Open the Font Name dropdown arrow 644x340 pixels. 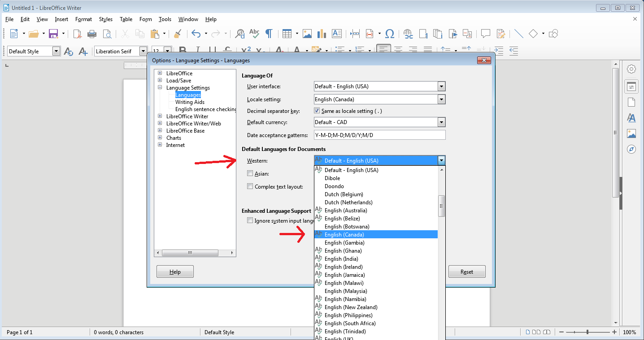click(143, 52)
